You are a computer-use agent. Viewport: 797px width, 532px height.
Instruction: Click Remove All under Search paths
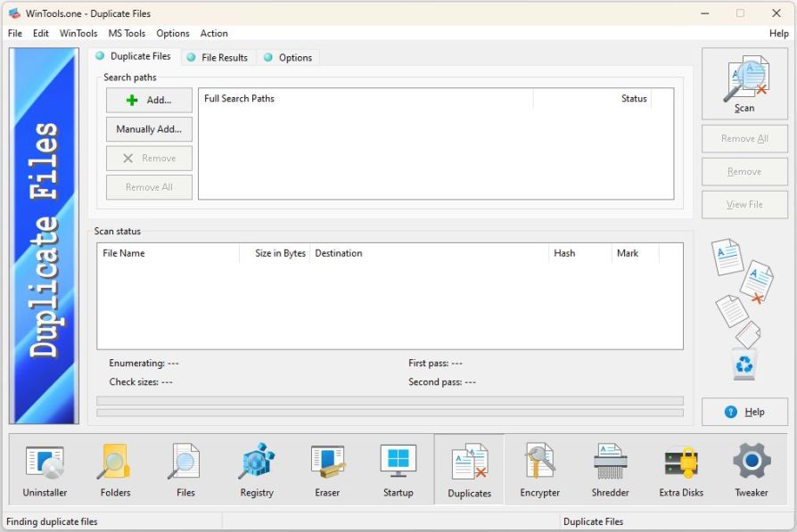[x=149, y=187]
